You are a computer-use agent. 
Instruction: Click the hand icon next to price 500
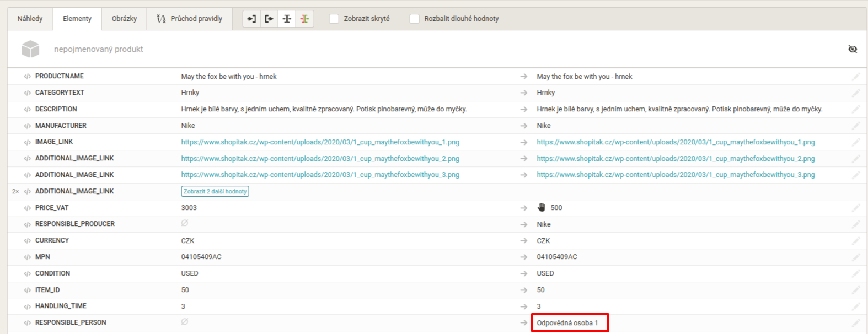pos(542,208)
